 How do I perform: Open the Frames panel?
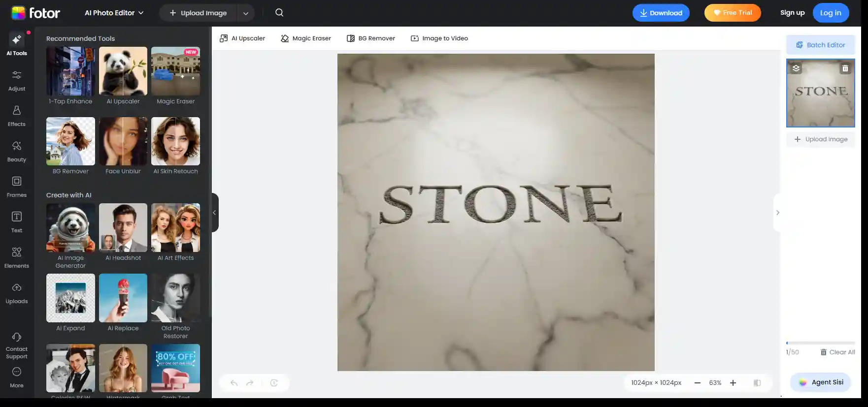tap(17, 187)
